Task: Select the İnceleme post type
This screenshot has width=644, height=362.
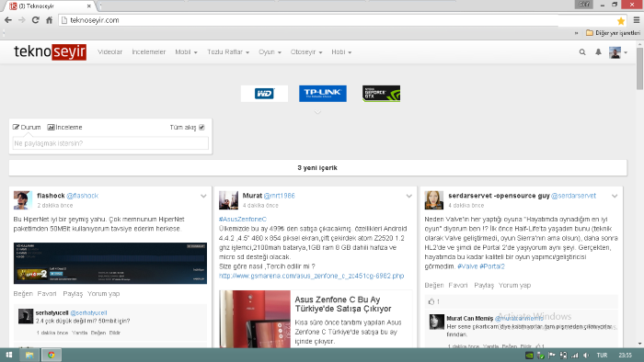Action: tap(65, 127)
